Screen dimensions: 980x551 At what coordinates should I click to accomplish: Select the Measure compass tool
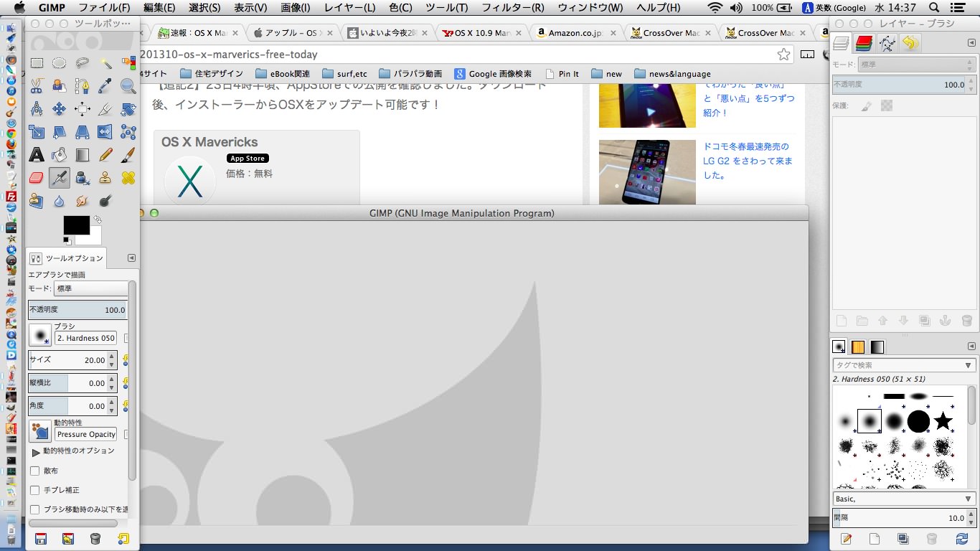37,110
